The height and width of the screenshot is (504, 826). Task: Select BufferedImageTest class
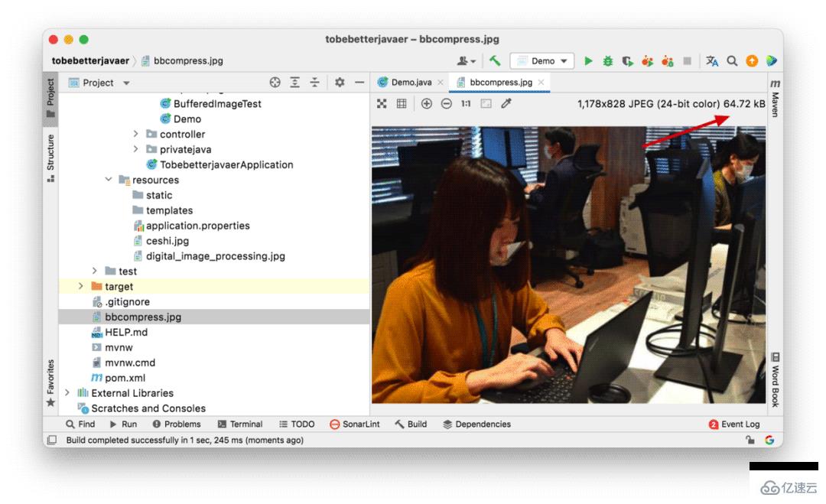[217, 104]
